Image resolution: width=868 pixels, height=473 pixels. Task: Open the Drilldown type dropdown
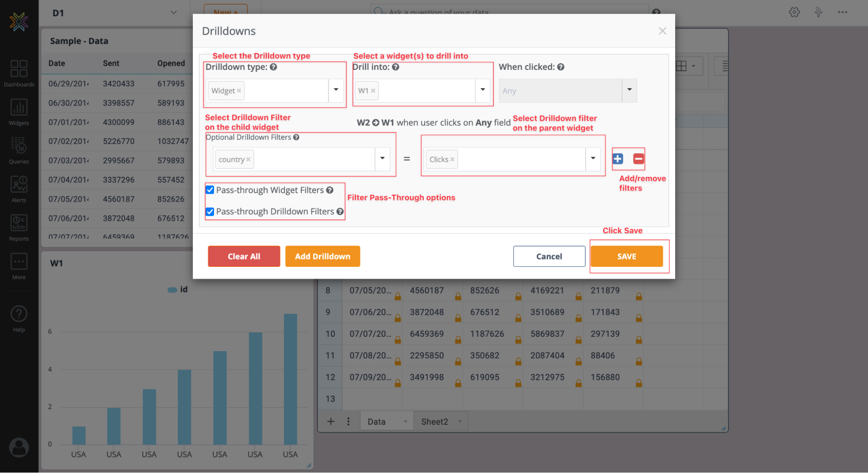pos(335,90)
